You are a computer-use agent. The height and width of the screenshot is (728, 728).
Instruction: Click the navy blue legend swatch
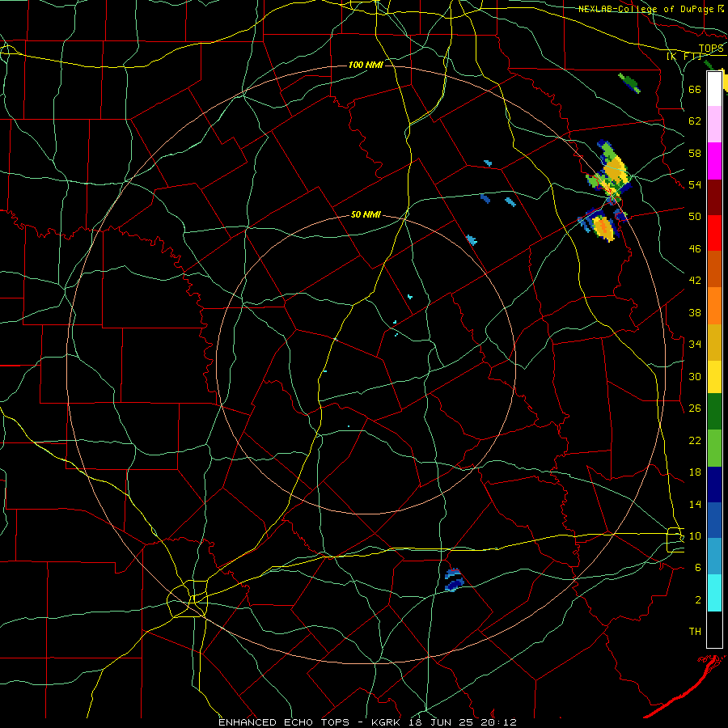click(x=714, y=485)
